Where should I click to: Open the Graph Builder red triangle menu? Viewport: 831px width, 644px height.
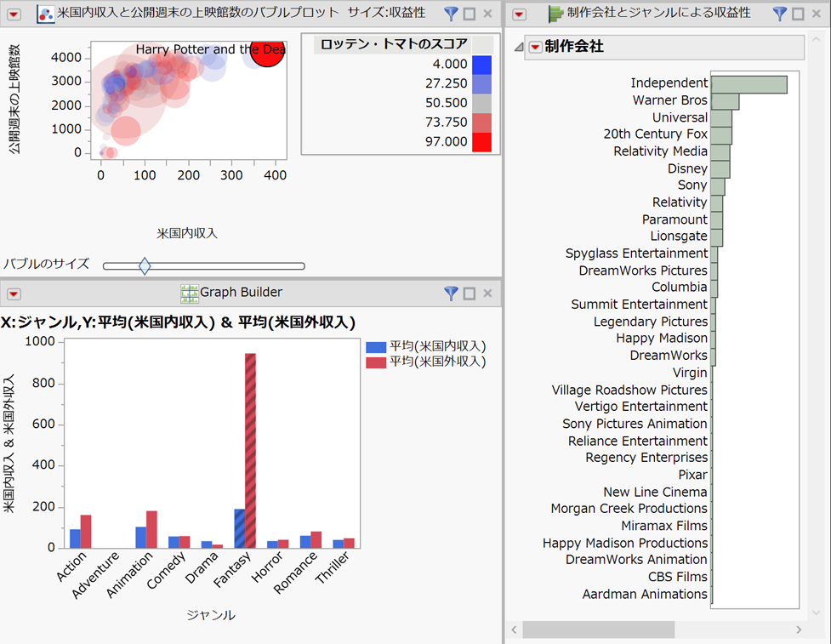[12, 294]
